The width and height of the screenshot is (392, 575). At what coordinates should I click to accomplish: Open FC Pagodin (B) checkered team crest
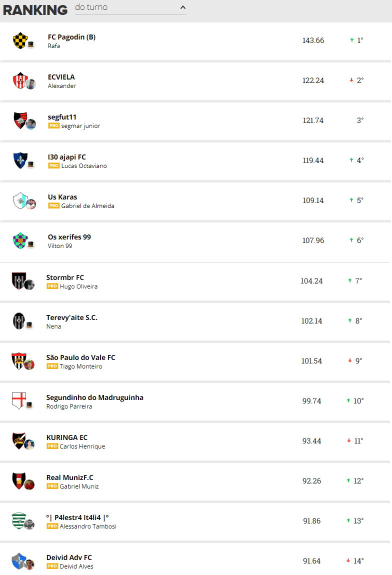click(20, 40)
